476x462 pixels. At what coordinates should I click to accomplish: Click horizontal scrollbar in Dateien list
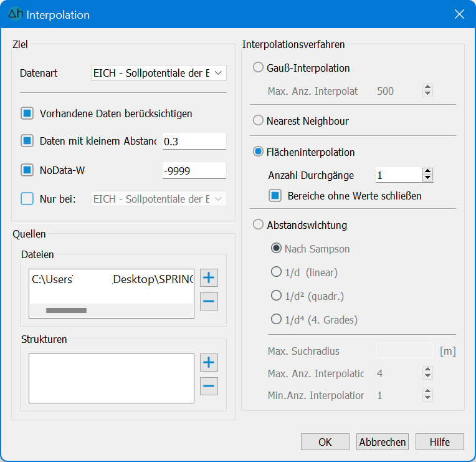66,310
